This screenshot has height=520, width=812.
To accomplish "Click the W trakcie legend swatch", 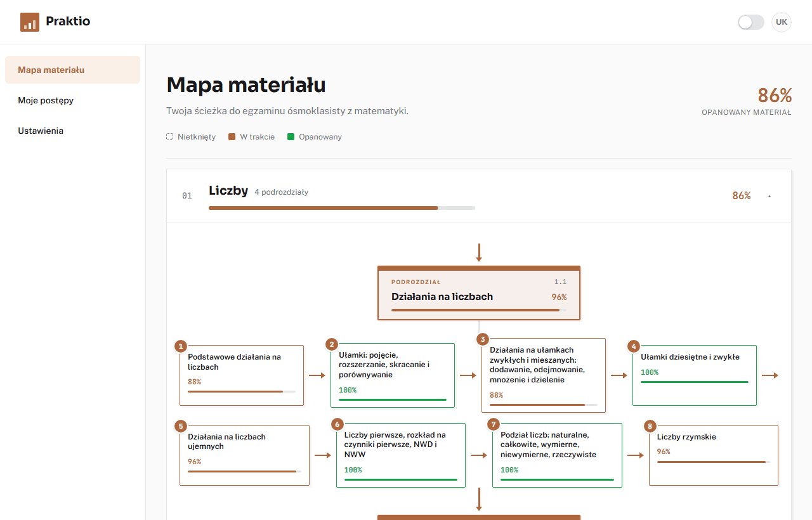I will [232, 136].
